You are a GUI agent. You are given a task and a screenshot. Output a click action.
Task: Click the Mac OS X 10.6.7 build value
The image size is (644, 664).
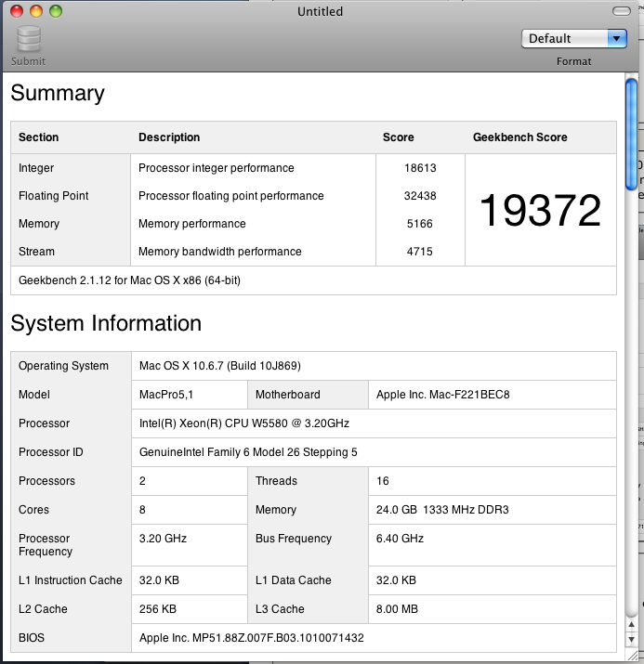pos(220,366)
